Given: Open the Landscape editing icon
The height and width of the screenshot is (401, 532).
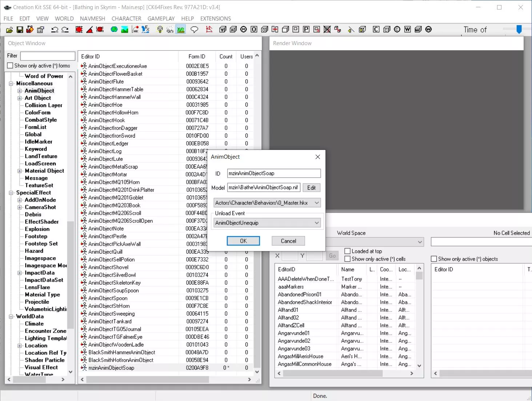Looking at the screenshot, I should click(125, 29).
